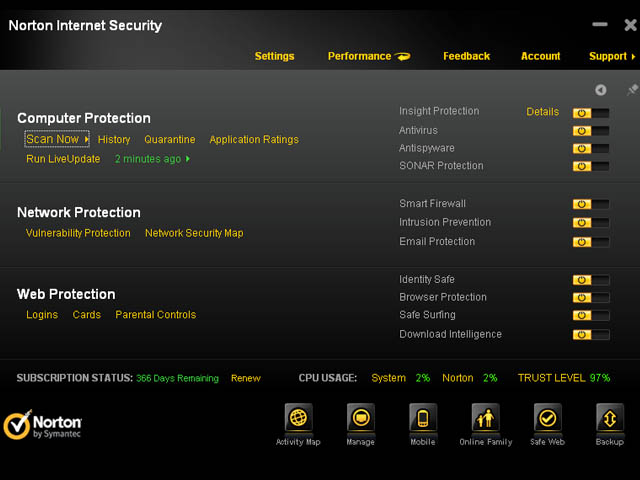
Task: Expand the LiveUpdate '2 minutes ago' arrow
Action: coord(187,159)
